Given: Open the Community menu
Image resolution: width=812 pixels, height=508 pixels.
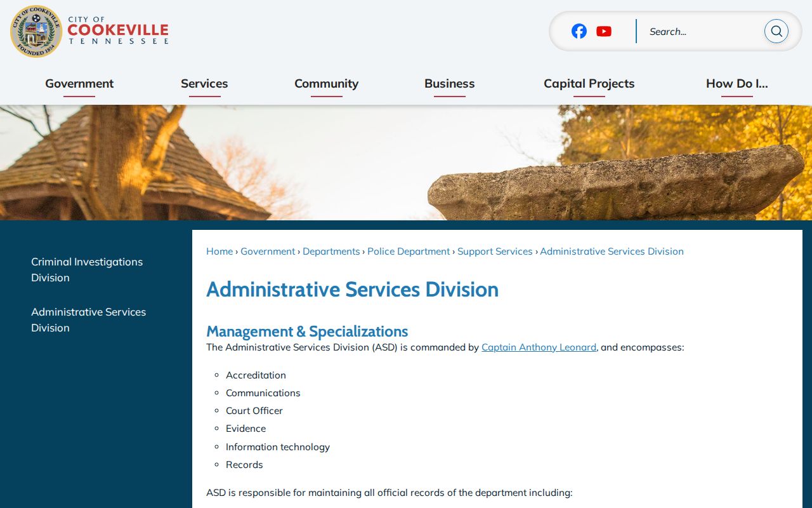Looking at the screenshot, I should [x=326, y=84].
